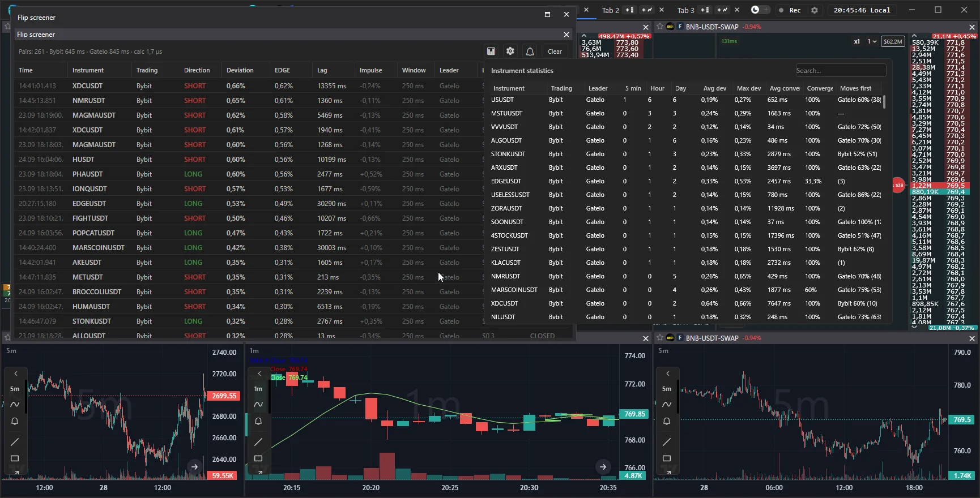The image size is (980, 498).
Task: Click the x1 multiplier in top BNB panel
Action: click(x=857, y=41)
